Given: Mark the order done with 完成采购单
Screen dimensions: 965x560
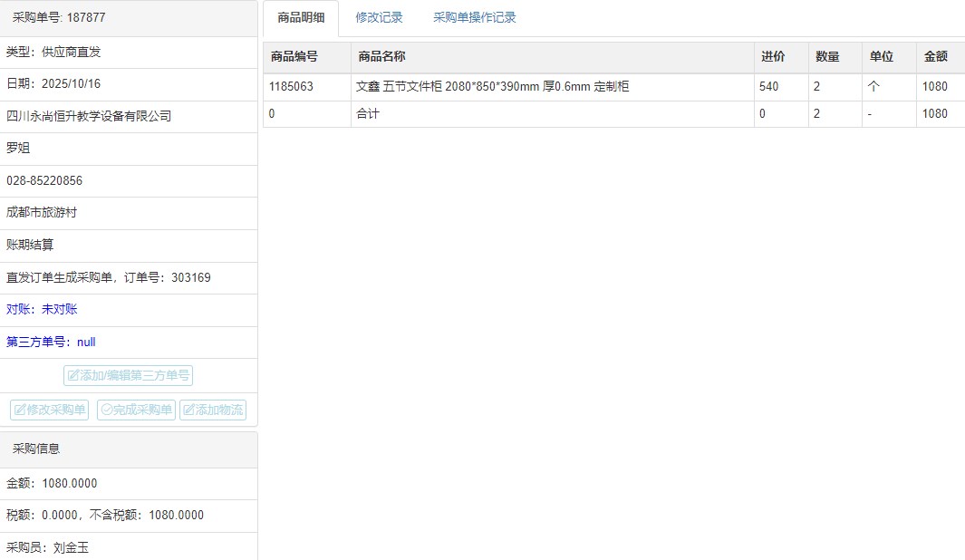Looking at the screenshot, I should pos(136,410).
